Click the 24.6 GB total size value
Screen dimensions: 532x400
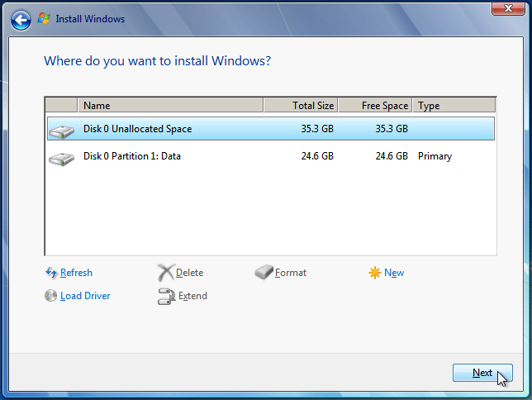pyautogui.click(x=317, y=156)
